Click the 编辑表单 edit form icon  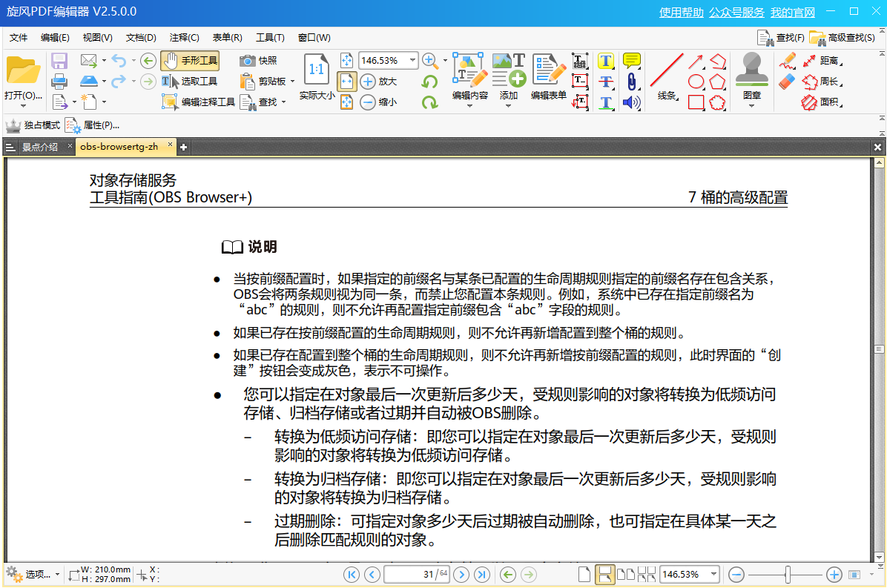coord(548,78)
